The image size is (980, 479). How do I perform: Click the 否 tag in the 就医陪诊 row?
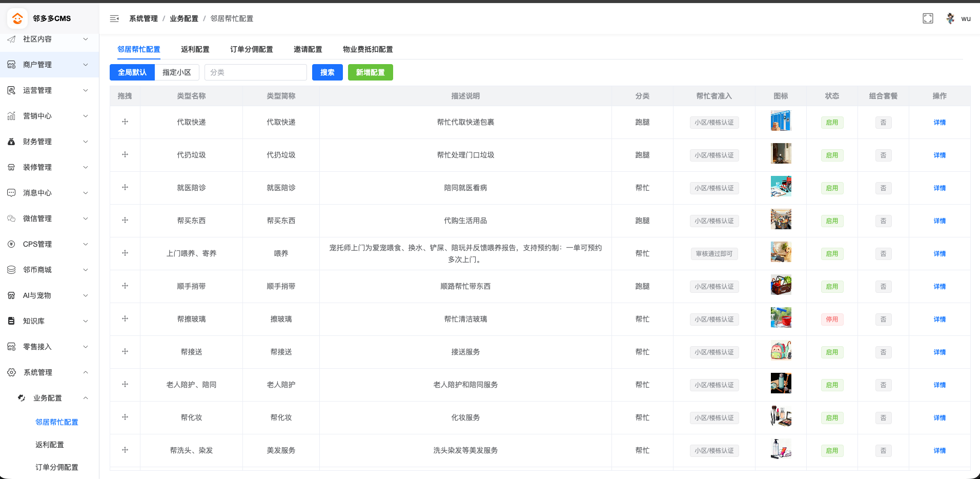click(x=883, y=188)
